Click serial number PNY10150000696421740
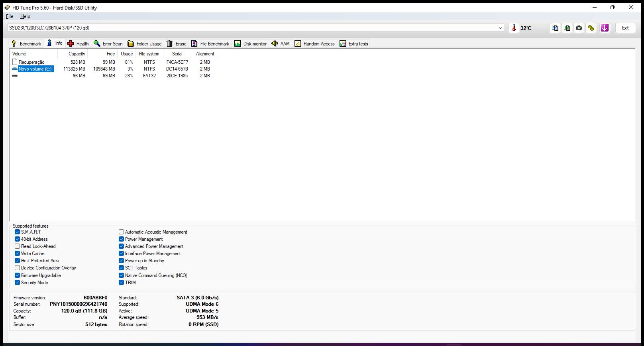The height and width of the screenshot is (346, 644). (x=79, y=304)
